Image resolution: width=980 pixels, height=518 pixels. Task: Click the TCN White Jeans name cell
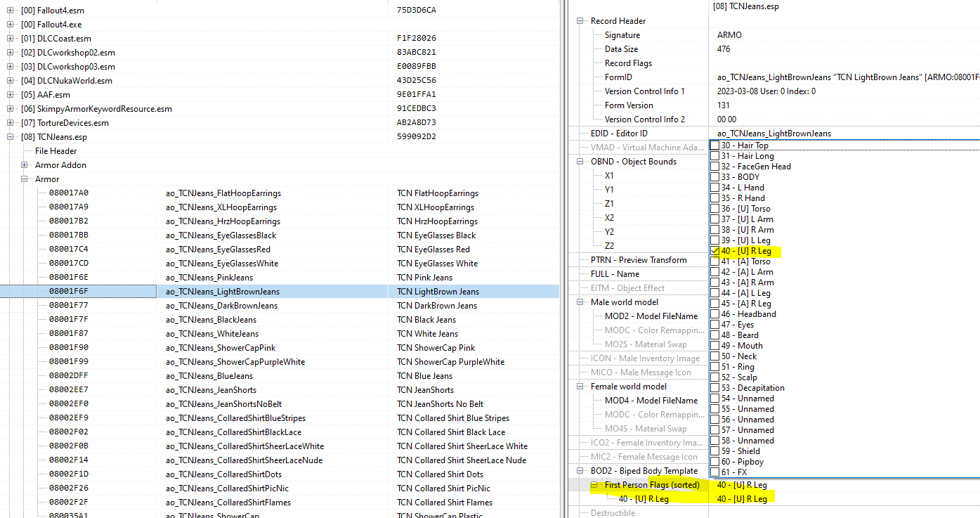[427, 334]
